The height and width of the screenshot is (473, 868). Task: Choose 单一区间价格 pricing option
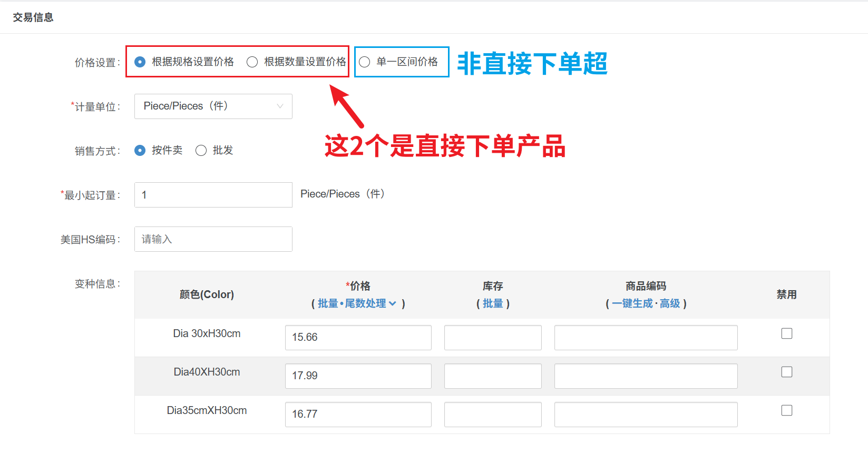[365, 62]
